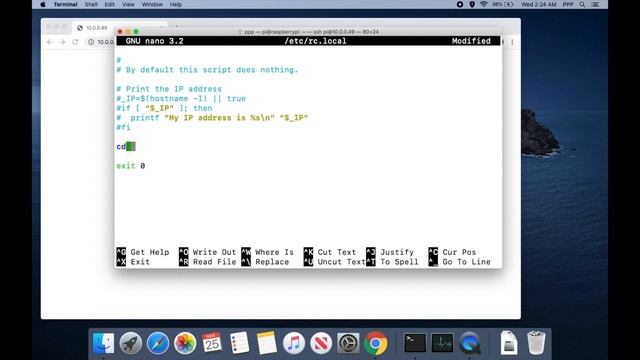
Task: Open the Apple menu
Action: coord(43,4)
